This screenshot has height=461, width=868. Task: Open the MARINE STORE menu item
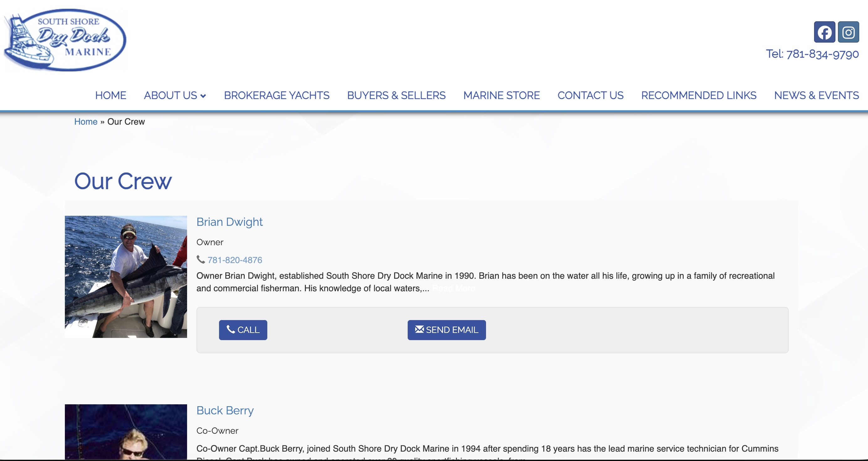click(x=501, y=95)
